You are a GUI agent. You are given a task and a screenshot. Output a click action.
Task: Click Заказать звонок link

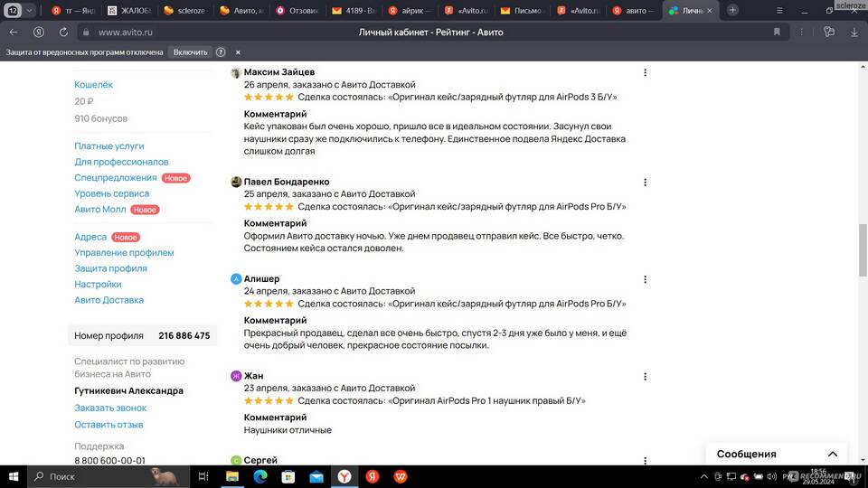110,408
